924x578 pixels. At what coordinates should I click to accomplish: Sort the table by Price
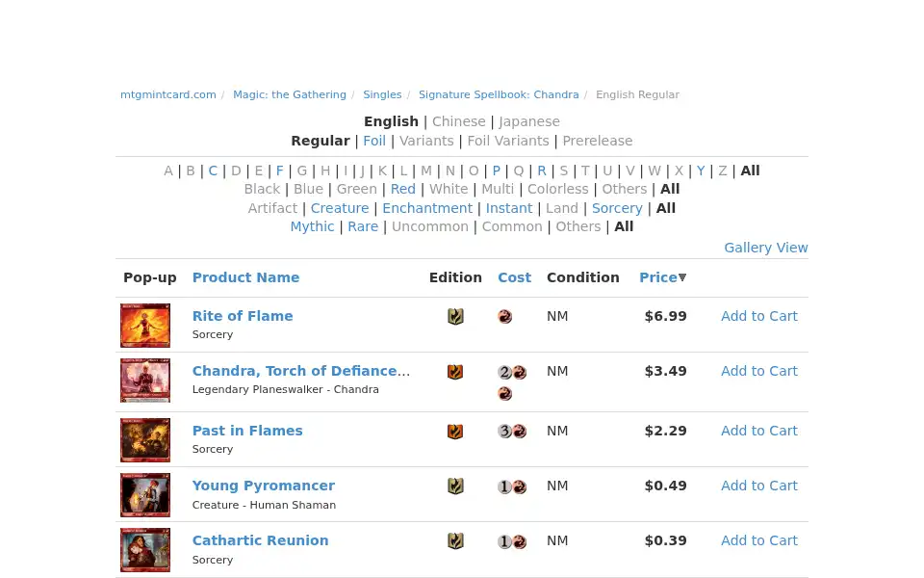[658, 277]
